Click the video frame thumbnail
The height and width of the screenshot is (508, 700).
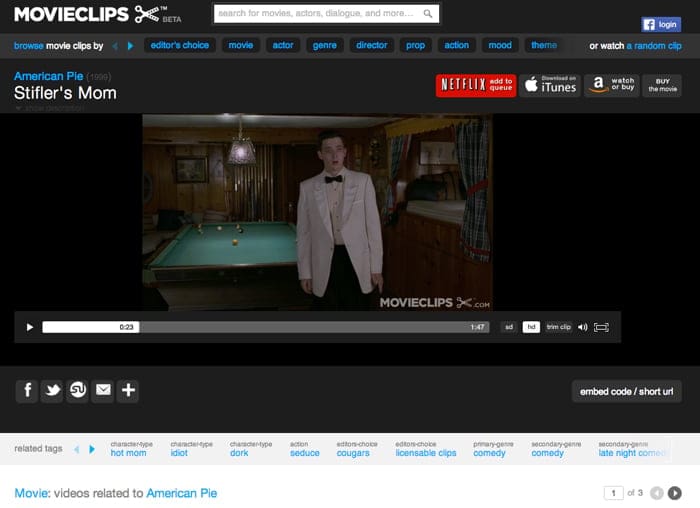[x=317, y=212]
